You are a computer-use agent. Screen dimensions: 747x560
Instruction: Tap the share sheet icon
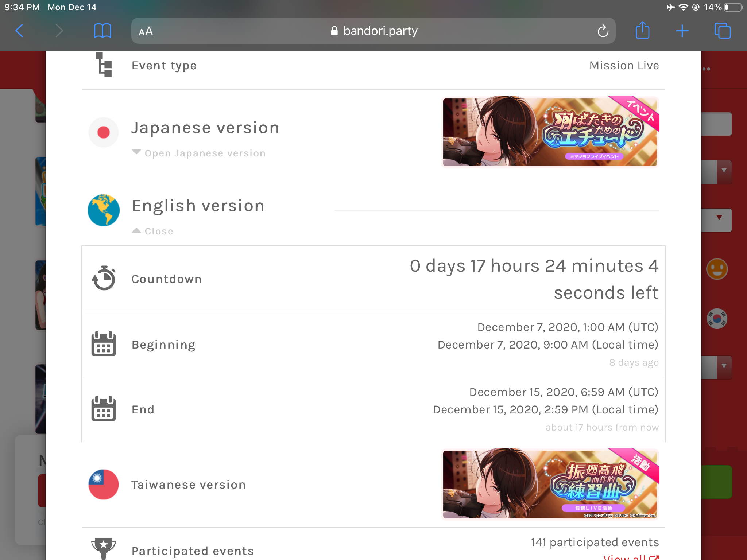[642, 31]
